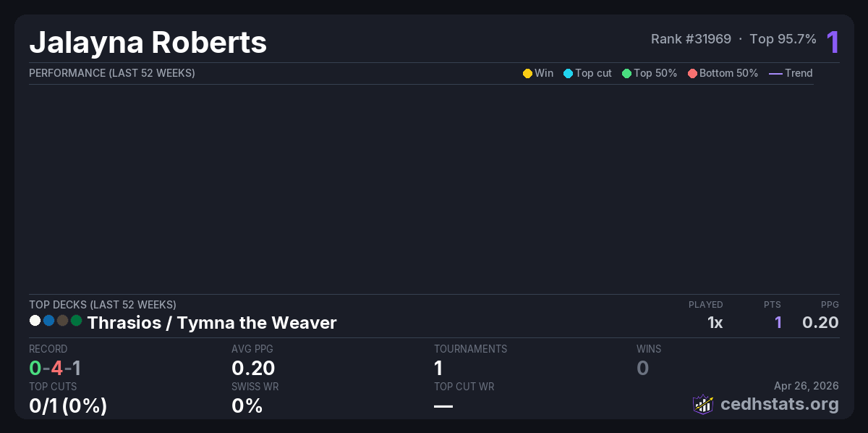Viewport: 868px width, 433px height.
Task: Click the yellow Win legend dot
Action: [x=527, y=73]
